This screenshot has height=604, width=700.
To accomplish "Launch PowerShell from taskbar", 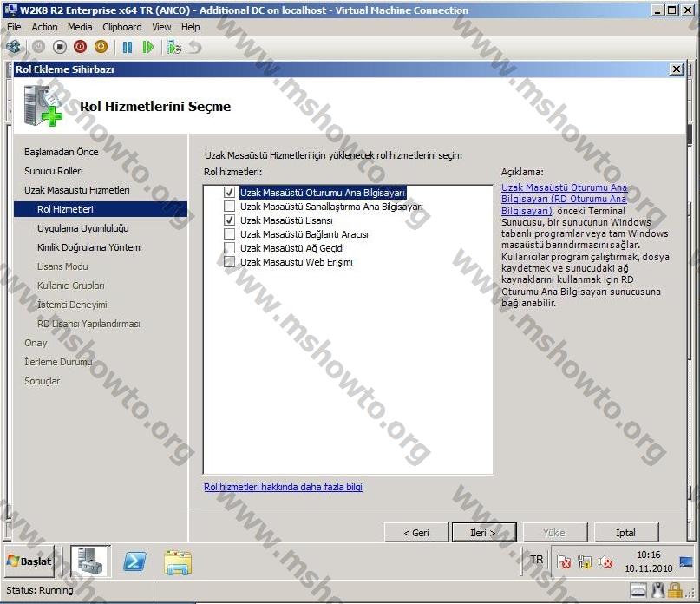I will (134, 561).
